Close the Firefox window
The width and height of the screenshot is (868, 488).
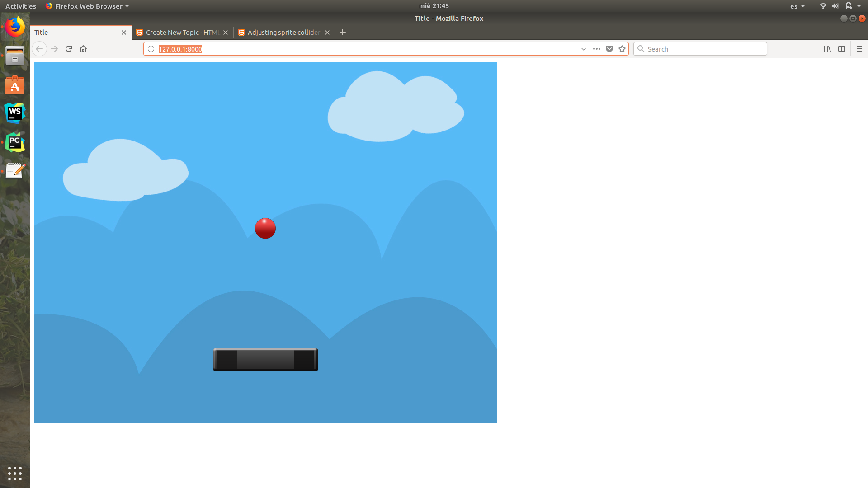click(862, 19)
